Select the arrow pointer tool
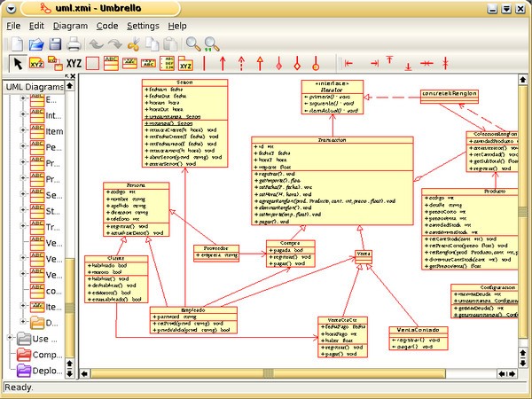 pyautogui.click(x=18, y=64)
